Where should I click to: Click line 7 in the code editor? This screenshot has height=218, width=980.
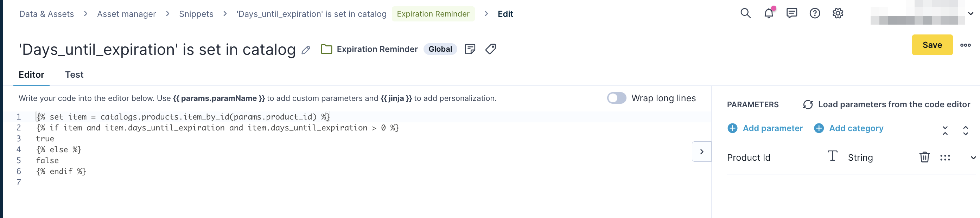pos(152,182)
